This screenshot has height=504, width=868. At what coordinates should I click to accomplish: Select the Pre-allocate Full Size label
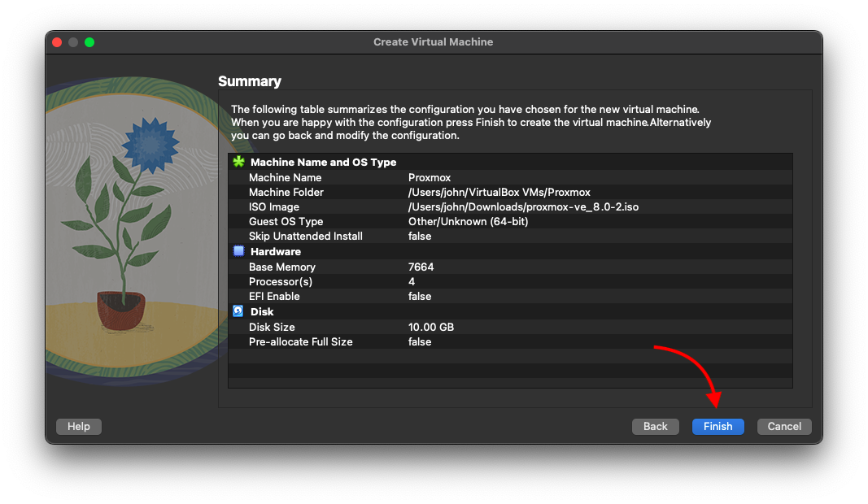point(301,342)
